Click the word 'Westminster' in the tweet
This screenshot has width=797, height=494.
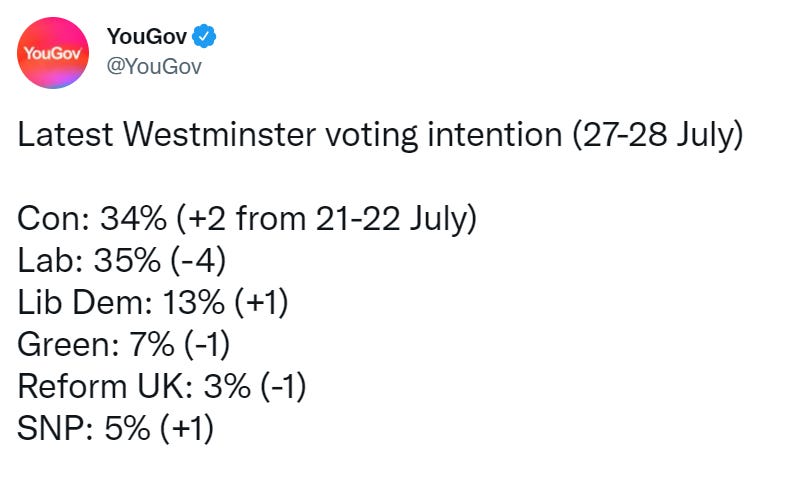point(220,134)
